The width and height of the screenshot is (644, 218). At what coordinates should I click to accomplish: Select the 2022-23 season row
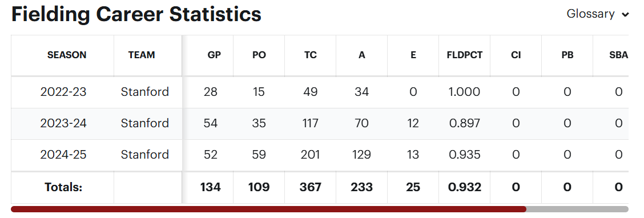pyautogui.click(x=320, y=92)
